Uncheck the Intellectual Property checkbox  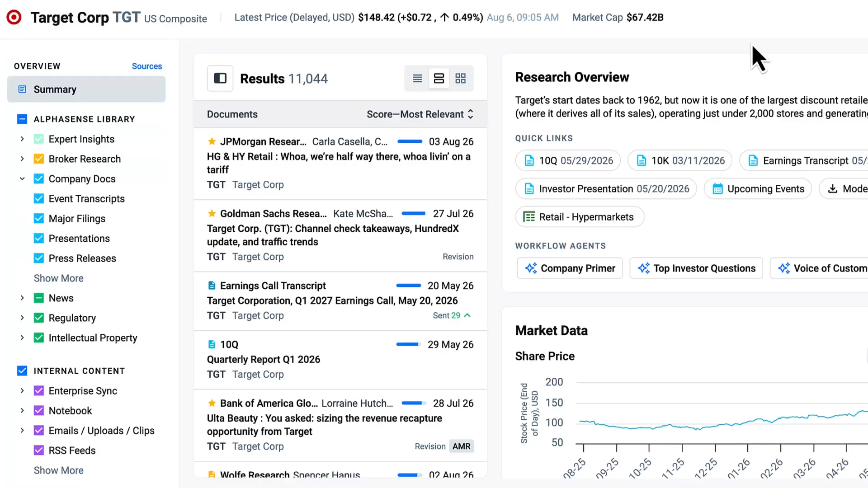click(39, 338)
